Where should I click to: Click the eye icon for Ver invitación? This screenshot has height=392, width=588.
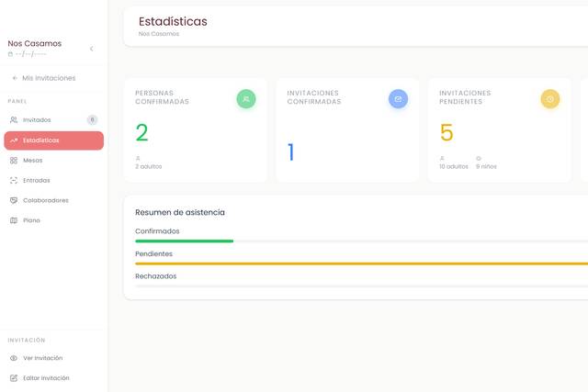tap(14, 358)
